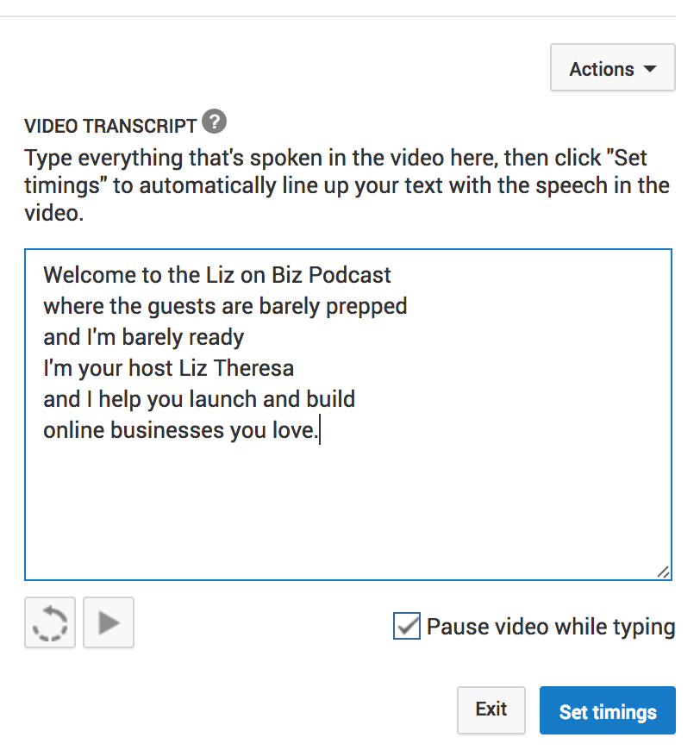The image size is (700, 750).
Task: Click the textarea resize handle
Action: pos(662,570)
